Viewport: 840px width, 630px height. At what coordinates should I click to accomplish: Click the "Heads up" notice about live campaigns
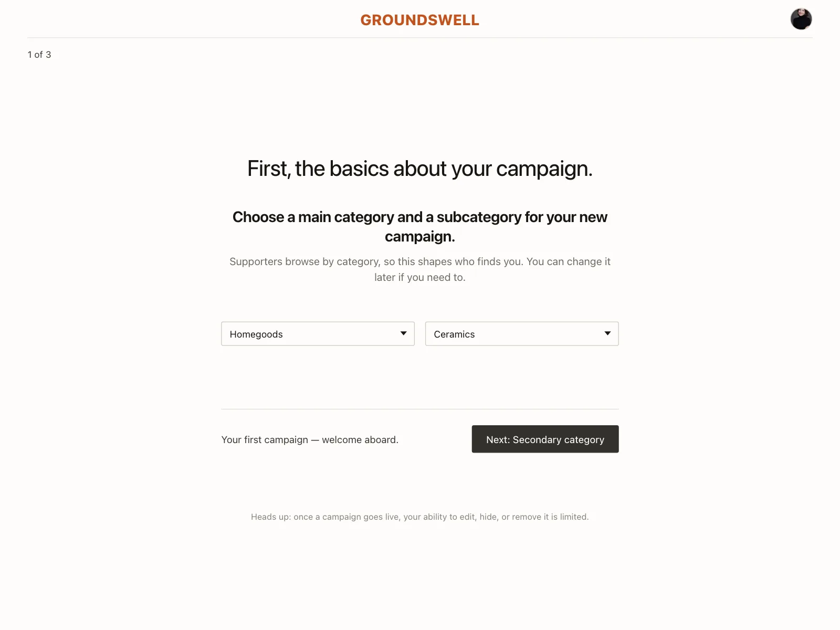coord(419,517)
